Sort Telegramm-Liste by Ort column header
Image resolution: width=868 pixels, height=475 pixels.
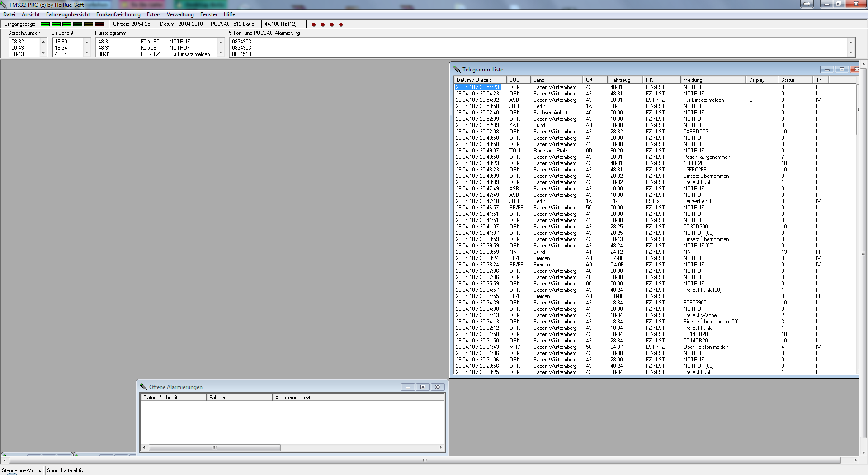click(595, 80)
